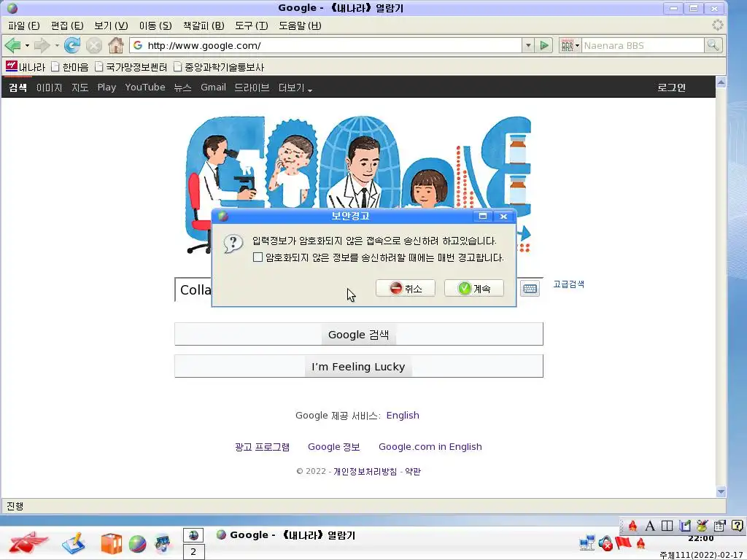Open Google.com in English link
The height and width of the screenshot is (560, 747).
430,447
